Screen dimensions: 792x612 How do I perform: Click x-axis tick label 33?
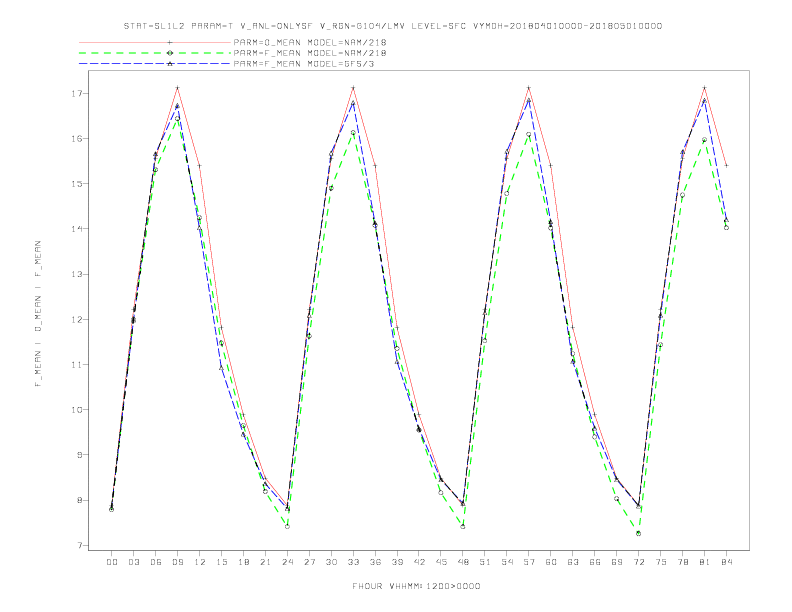353,562
